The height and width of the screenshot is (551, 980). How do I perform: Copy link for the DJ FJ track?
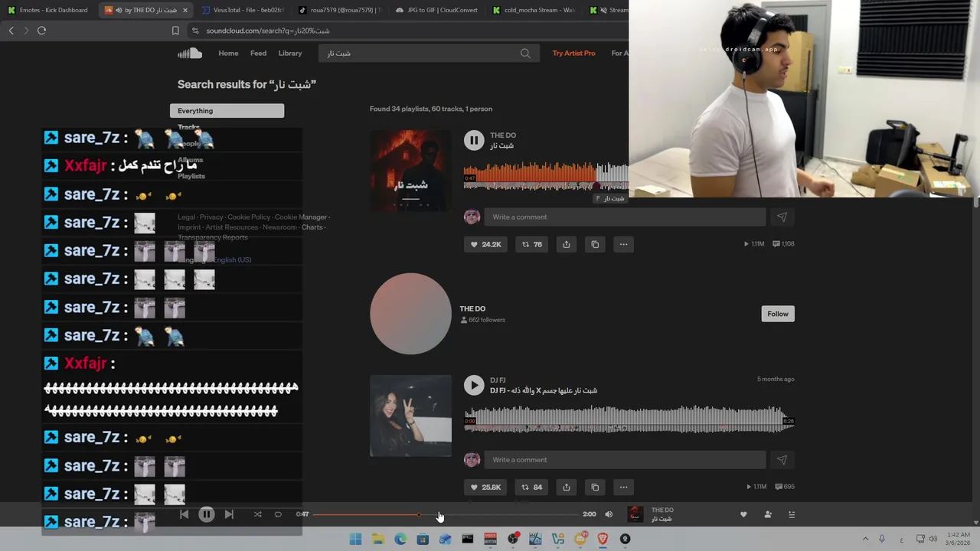(595, 487)
